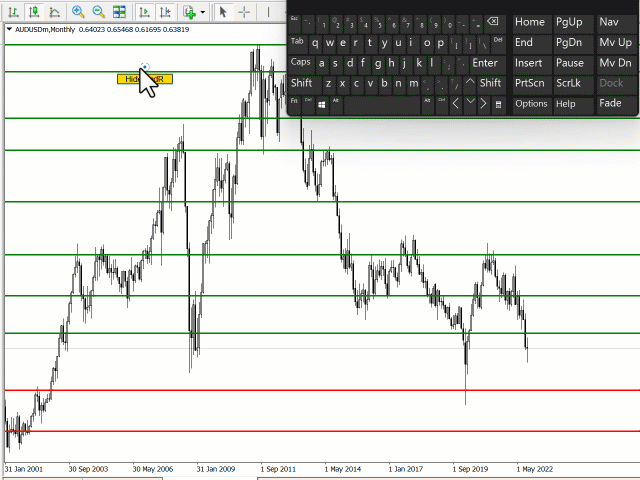Open the add indicators list icon
The width and height of the screenshot is (640, 480).
pyautogui.click(x=189, y=12)
